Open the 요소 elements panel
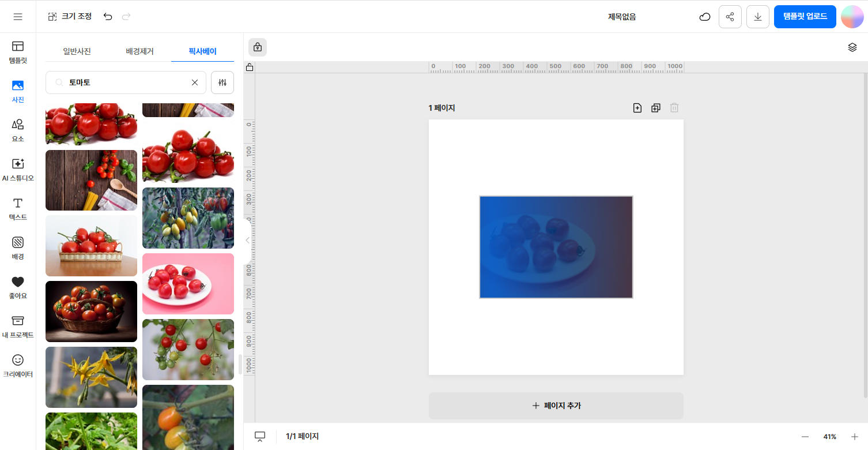The image size is (868, 450). pos(18,130)
